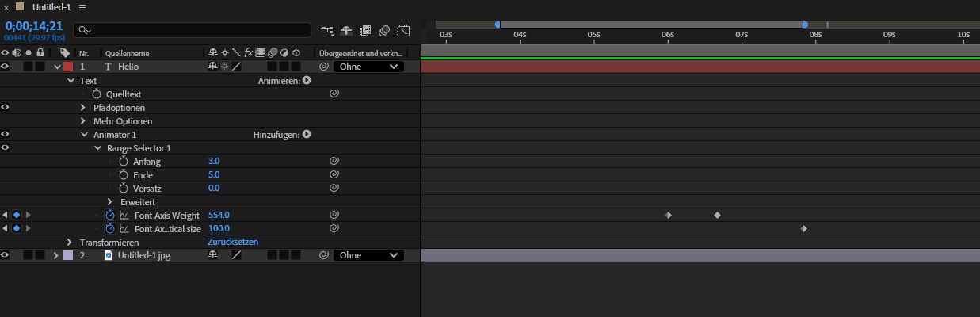Image resolution: width=980 pixels, height=317 pixels.
Task: Toggle the Hello layer shy switch
Action: [212, 67]
